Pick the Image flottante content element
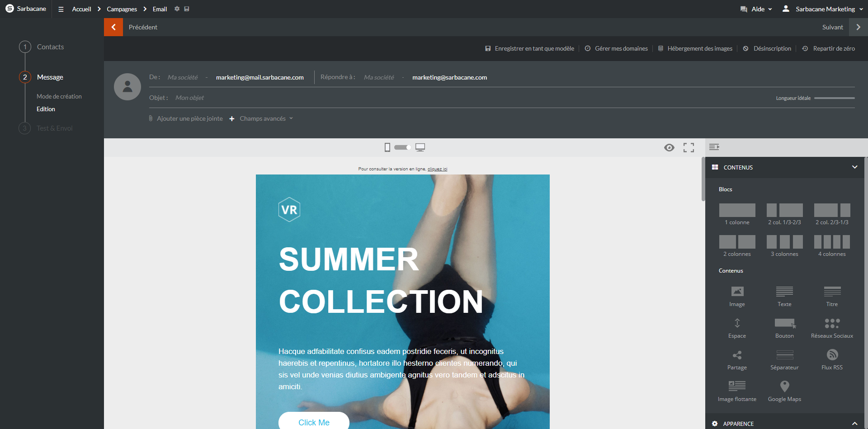 [x=737, y=391]
